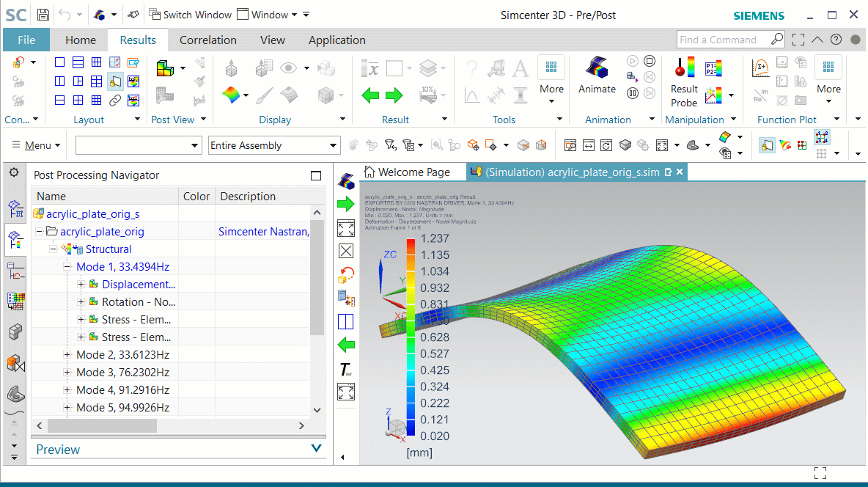Screen dimensions: 868x487
Task: Click the Save icon in title bar
Action: pos(43,15)
